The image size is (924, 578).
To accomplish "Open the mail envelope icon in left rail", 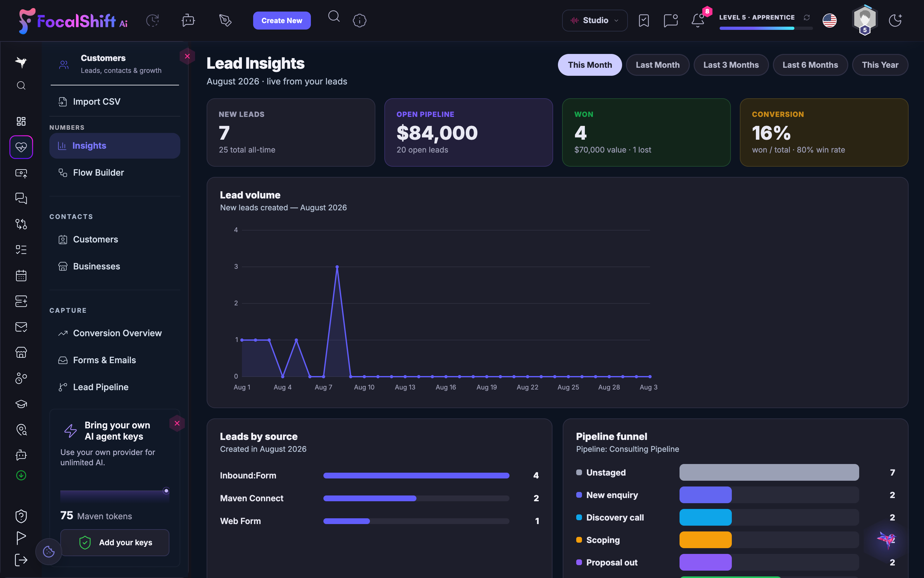I will pos(21,327).
